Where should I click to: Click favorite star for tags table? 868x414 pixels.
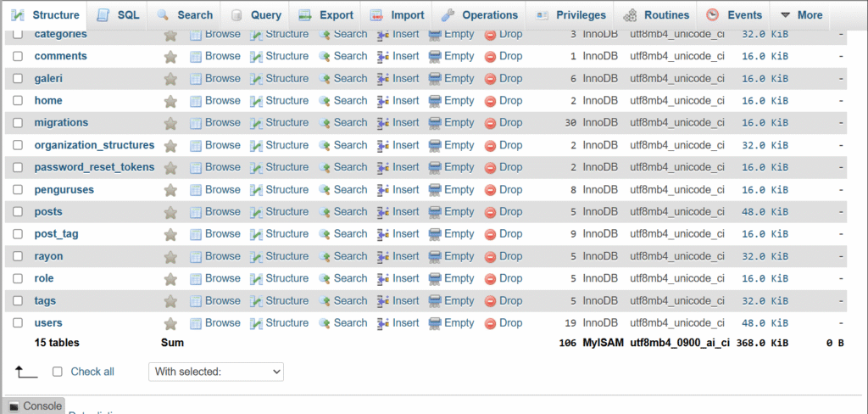(170, 301)
